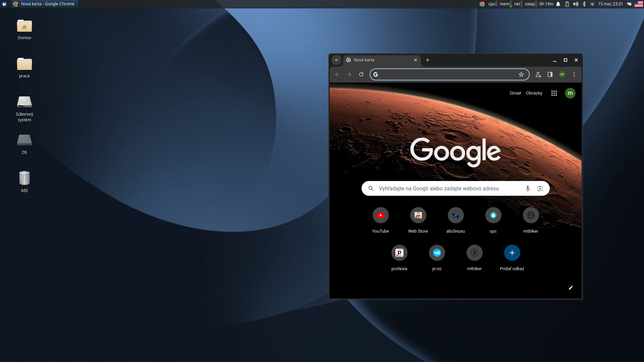Open the Obrázky link
This screenshot has height=362, width=644.
(534, 93)
